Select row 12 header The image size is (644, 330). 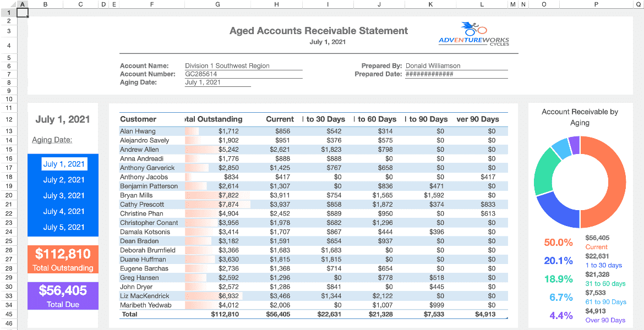tap(9, 119)
